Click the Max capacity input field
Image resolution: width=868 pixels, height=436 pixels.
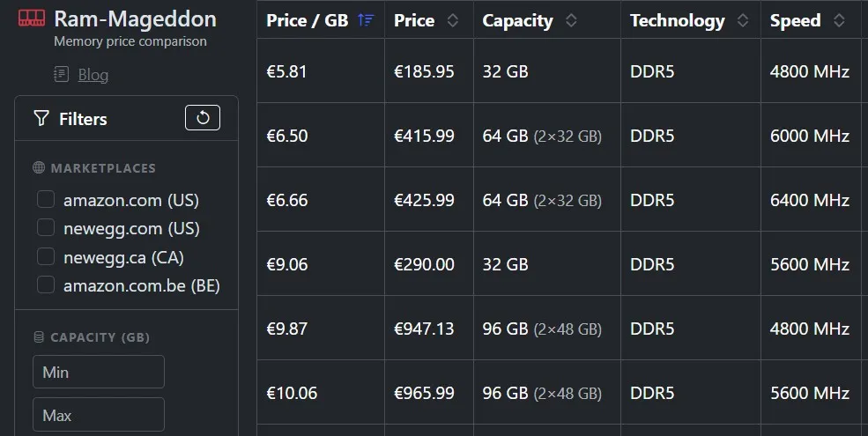[x=99, y=415]
